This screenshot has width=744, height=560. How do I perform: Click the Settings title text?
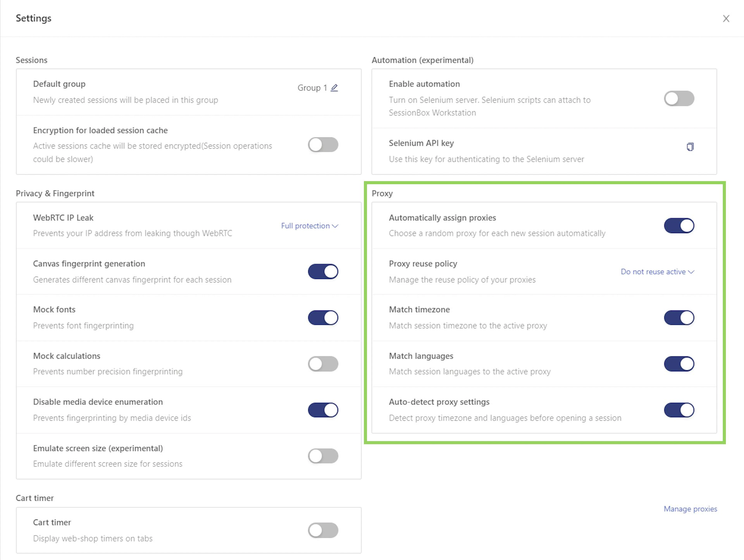[x=34, y=18]
